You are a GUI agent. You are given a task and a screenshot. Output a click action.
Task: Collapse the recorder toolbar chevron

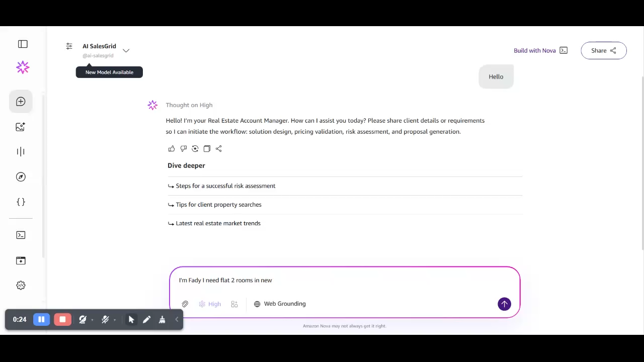[x=177, y=319]
